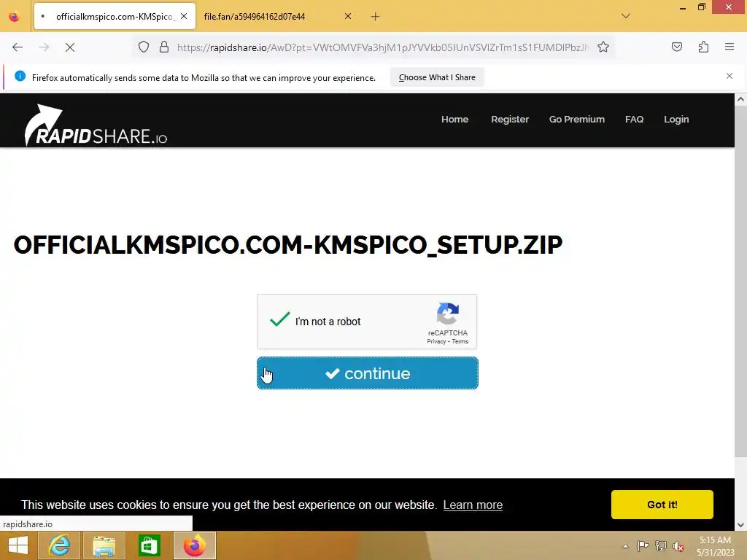Viewport: 747px width, 560px height.
Task: Expand the list all tabs chevron
Action: [626, 16]
